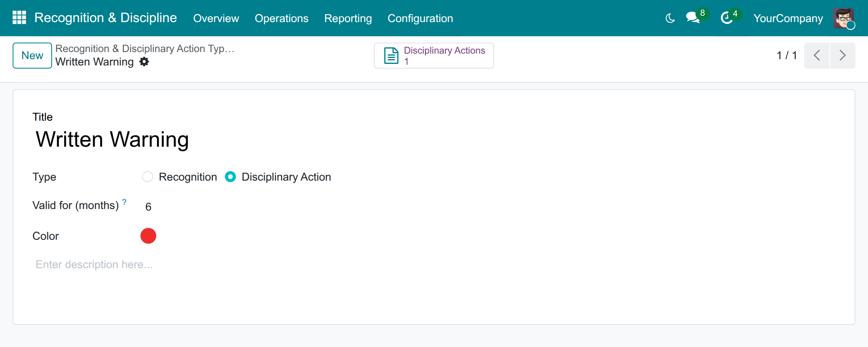The height and width of the screenshot is (347, 868).
Task: Open Disciplinary Actions smart button
Action: pyautogui.click(x=434, y=56)
